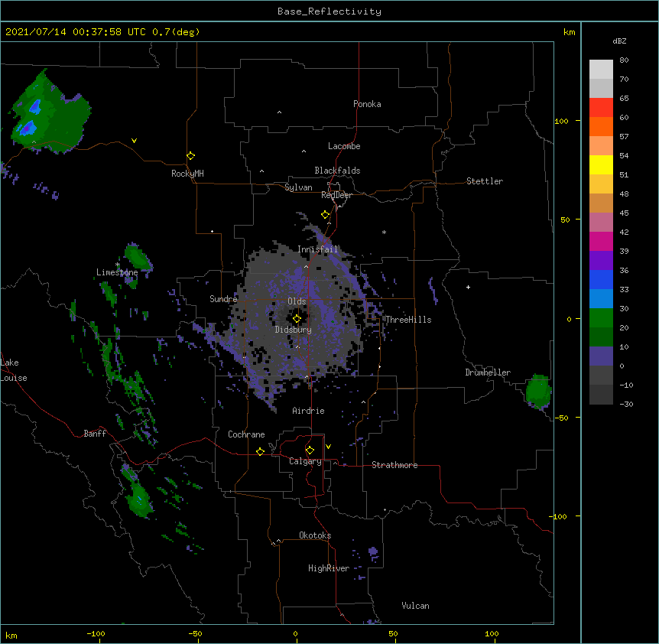Screen dimensions: 659x644
Task: Pick the red 65-60 dBZ legend swatch
Action: (601, 108)
